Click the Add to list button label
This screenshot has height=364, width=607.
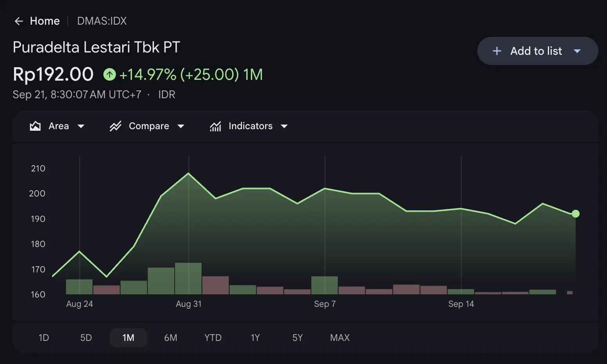(x=536, y=51)
